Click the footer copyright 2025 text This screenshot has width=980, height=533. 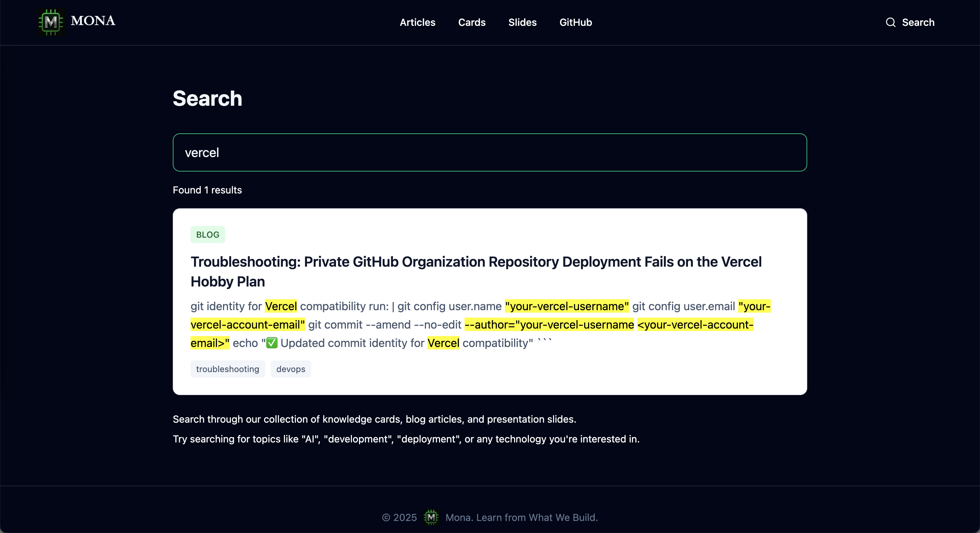pyautogui.click(x=399, y=517)
